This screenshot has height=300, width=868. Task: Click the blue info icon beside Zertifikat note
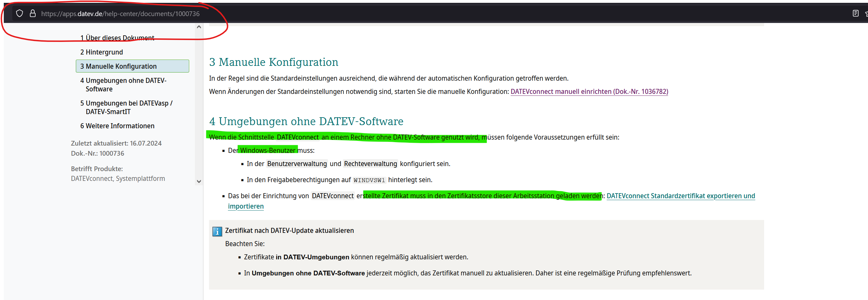click(x=217, y=231)
